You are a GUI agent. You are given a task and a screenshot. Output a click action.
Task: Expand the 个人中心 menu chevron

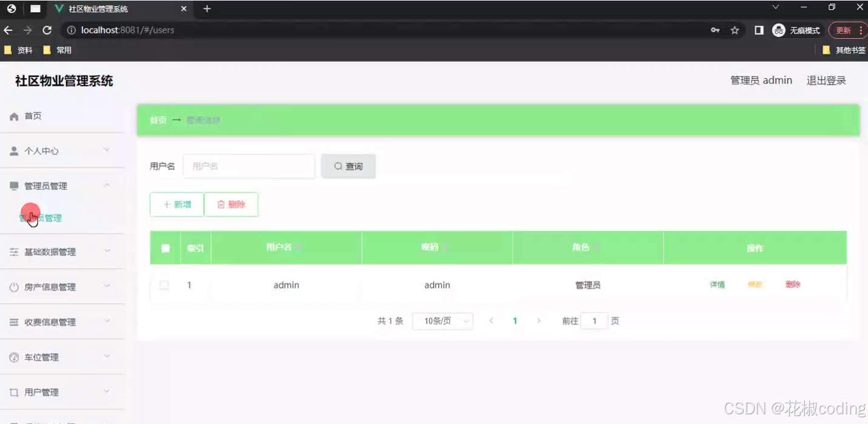(107, 150)
